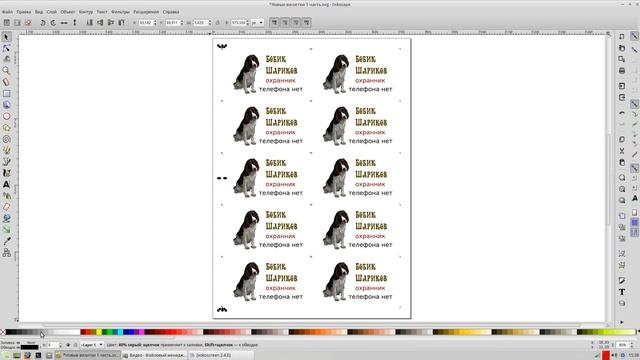Open Text and Font dialog (T icon)
The width and height of the screenshot is (640, 360).
[x=622, y=292]
